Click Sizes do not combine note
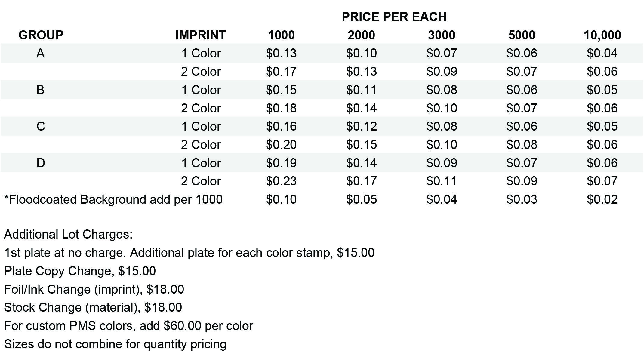644x354 pixels. [x=115, y=344]
